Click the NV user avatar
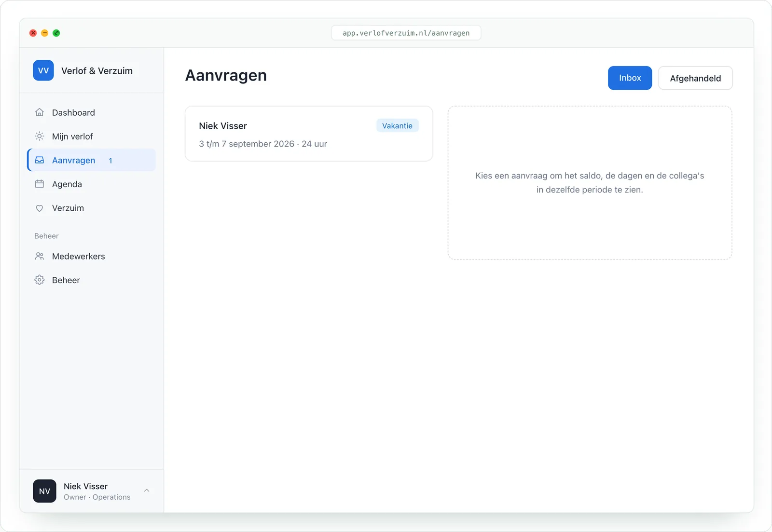The width and height of the screenshot is (772, 532). tap(44, 491)
